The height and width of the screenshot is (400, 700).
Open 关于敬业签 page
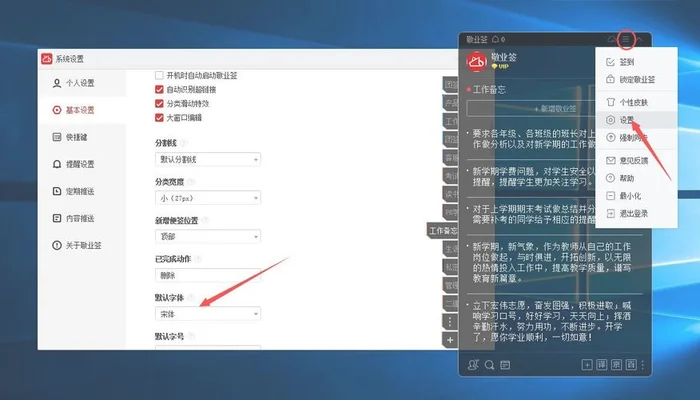coord(82,245)
